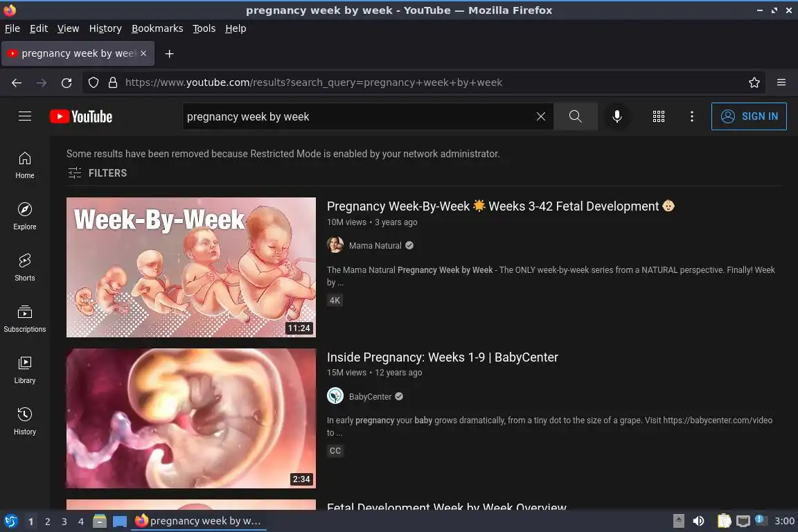Open Subscriptions in the sidebar

point(24,319)
